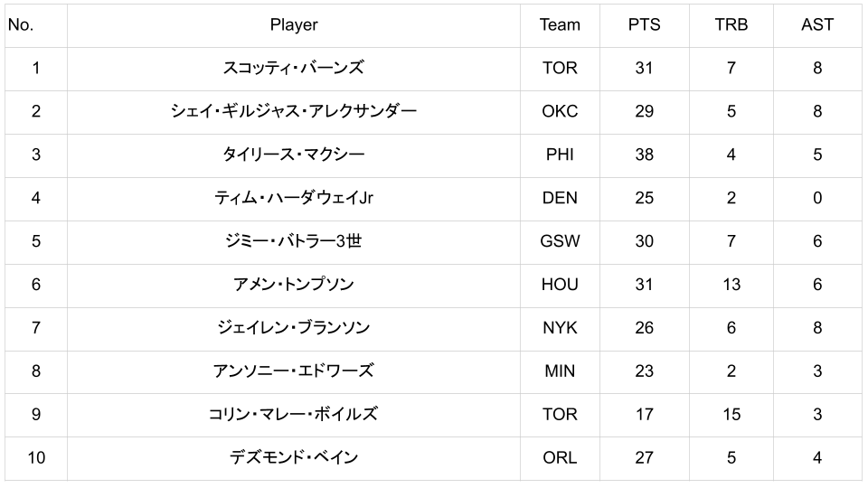Select the アンソニー・エドワーズ player cell

[x=294, y=371]
